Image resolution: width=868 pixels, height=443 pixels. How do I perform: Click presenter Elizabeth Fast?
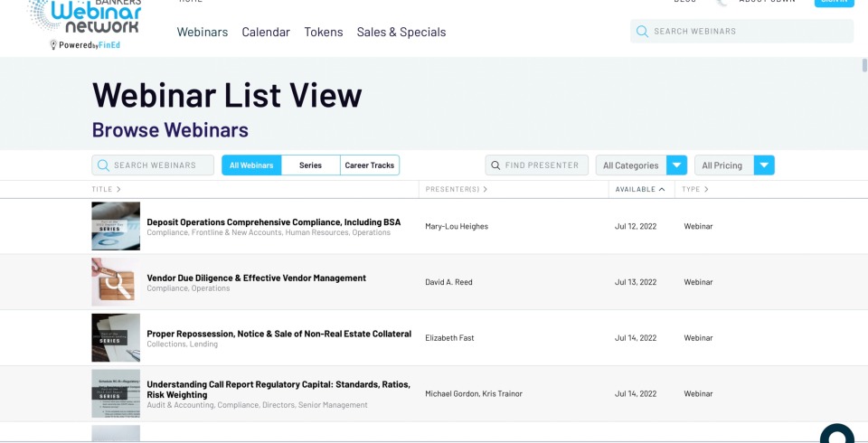(x=449, y=338)
